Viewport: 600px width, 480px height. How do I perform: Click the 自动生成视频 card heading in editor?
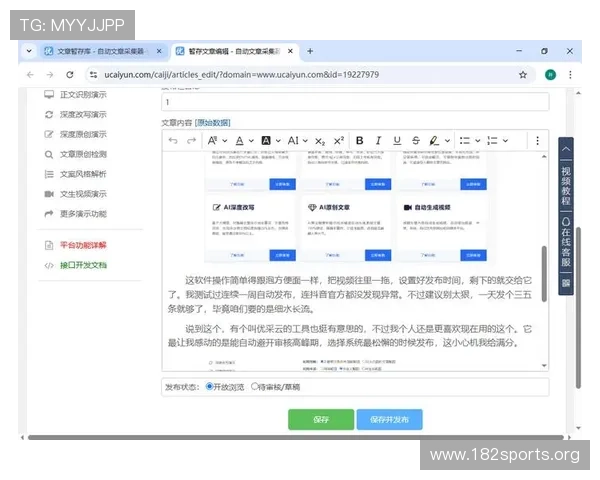[x=432, y=207]
